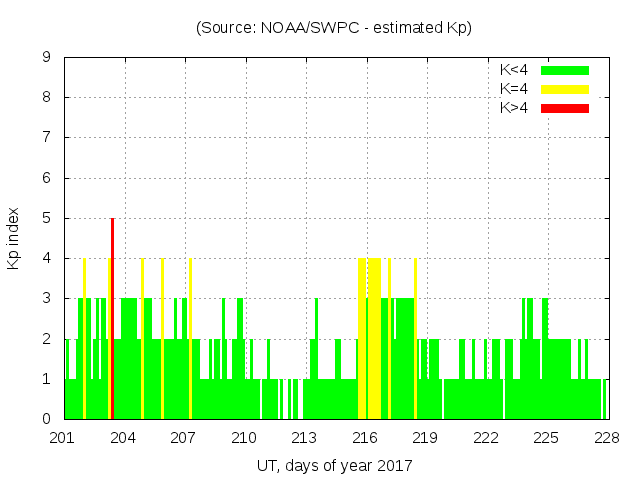Select the 222 tick label on x-axis
The height and width of the screenshot is (480, 640).
tap(486, 438)
